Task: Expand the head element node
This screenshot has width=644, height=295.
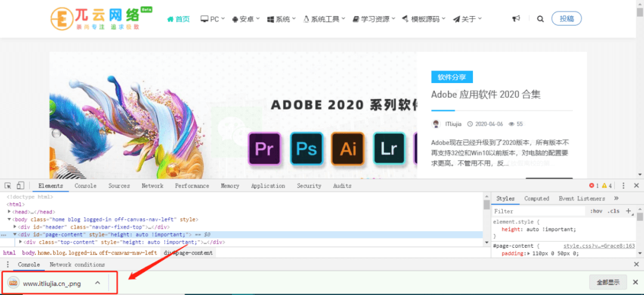Action: 9,212
